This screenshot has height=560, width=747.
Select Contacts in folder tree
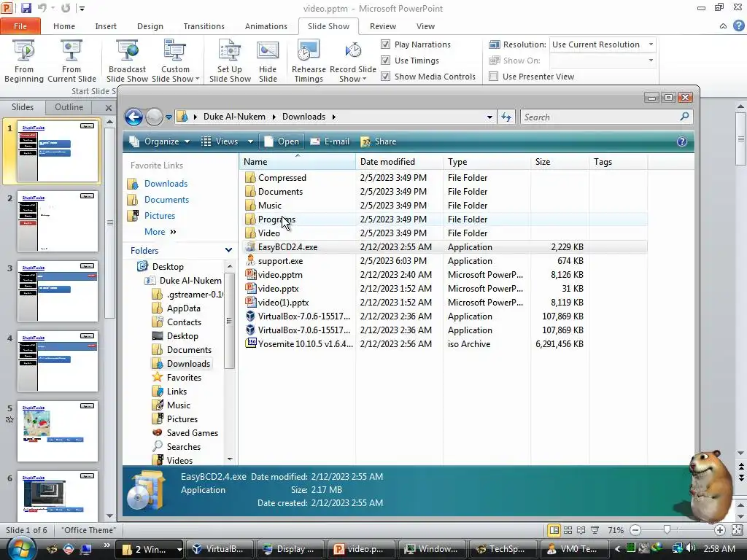184,322
